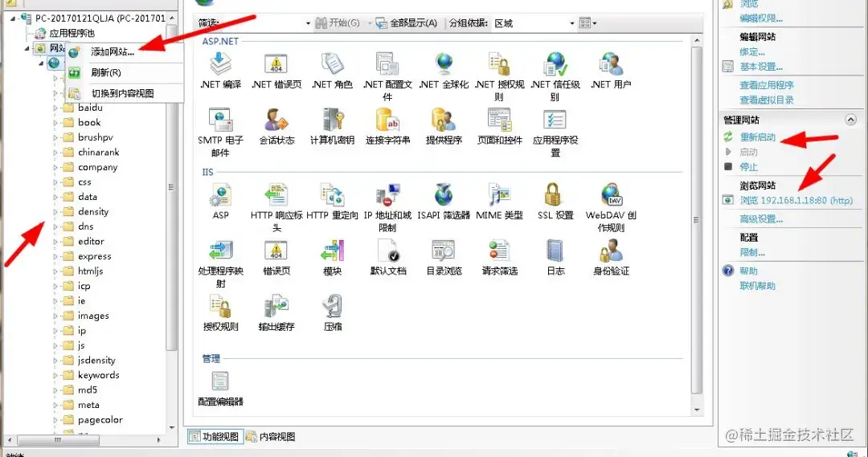Select the 应用程序池 tree item

click(x=72, y=33)
